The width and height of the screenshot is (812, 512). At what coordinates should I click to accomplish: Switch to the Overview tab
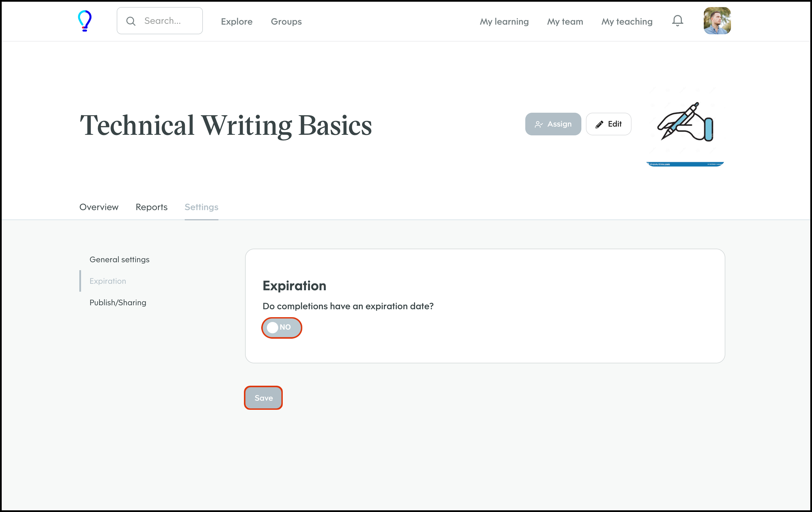pyautogui.click(x=99, y=207)
